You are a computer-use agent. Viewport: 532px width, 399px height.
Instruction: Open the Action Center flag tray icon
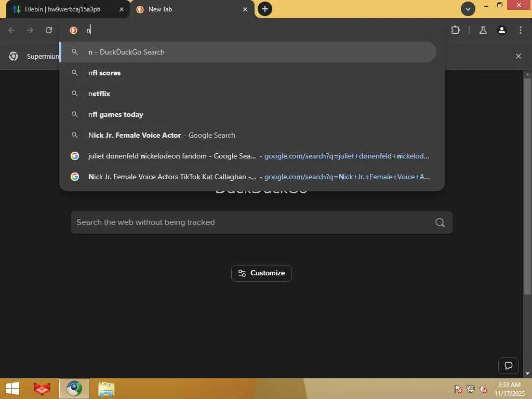[x=458, y=389]
